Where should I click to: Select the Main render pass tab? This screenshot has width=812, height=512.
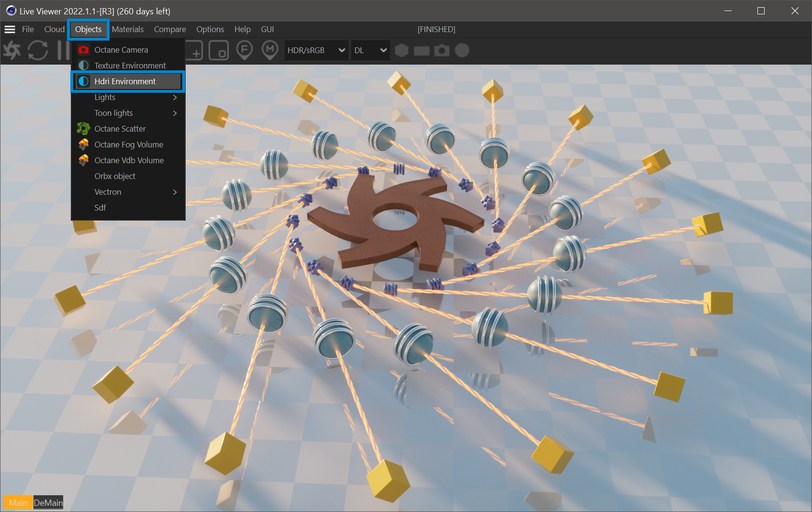(18, 502)
